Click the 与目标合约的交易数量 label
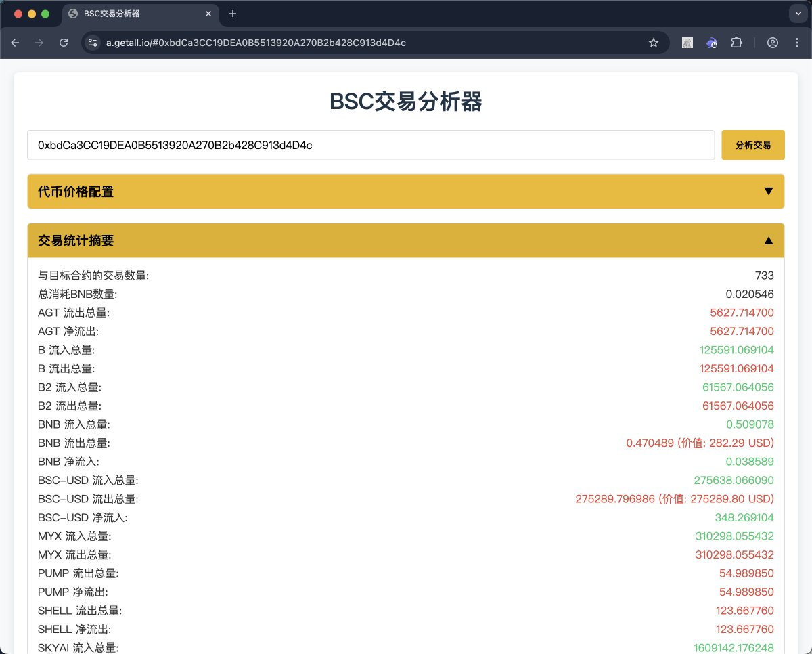The width and height of the screenshot is (812, 654). click(93, 276)
